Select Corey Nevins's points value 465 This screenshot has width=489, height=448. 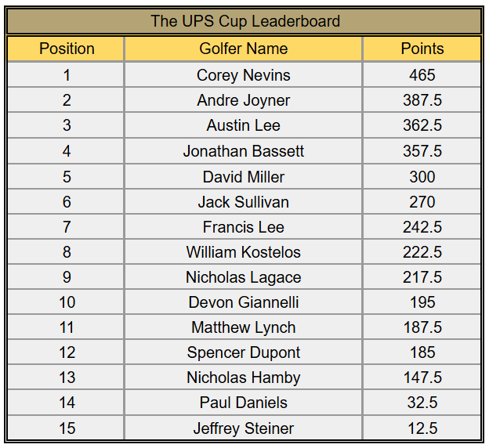click(422, 75)
